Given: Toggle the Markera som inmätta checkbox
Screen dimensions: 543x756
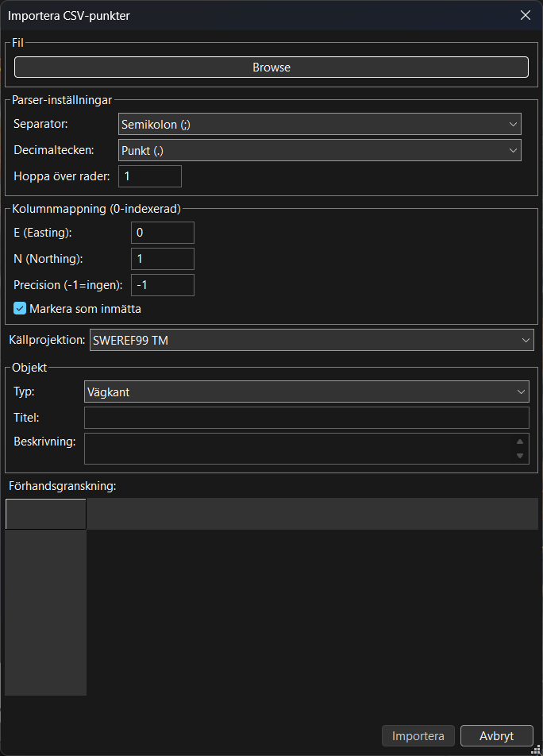Looking at the screenshot, I should (20, 309).
